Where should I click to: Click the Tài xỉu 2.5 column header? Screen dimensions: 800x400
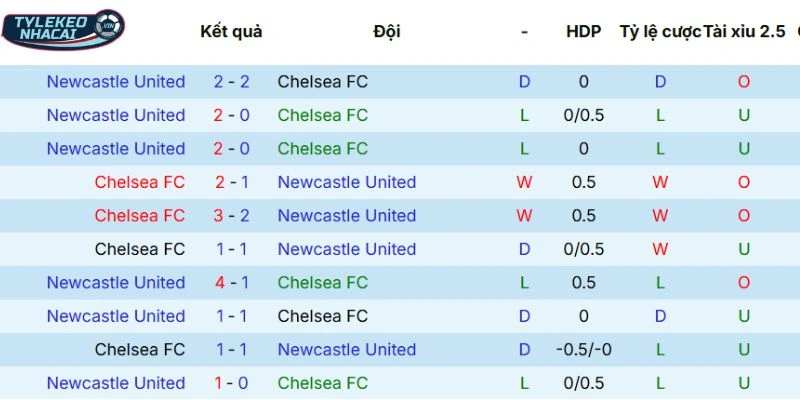[x=744, y=31]
